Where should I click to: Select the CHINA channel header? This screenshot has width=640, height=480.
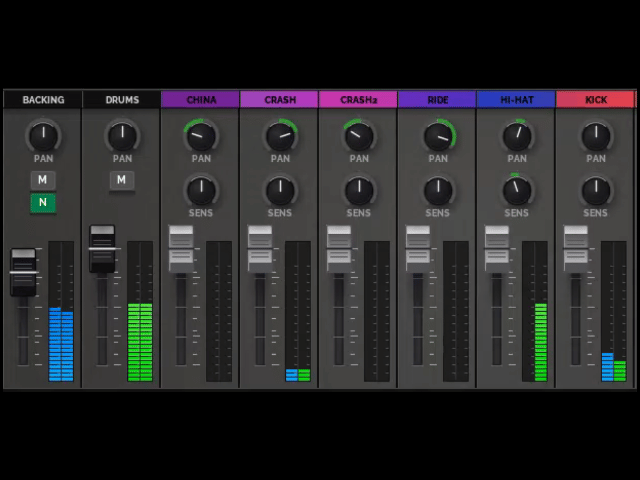(201, 99)
